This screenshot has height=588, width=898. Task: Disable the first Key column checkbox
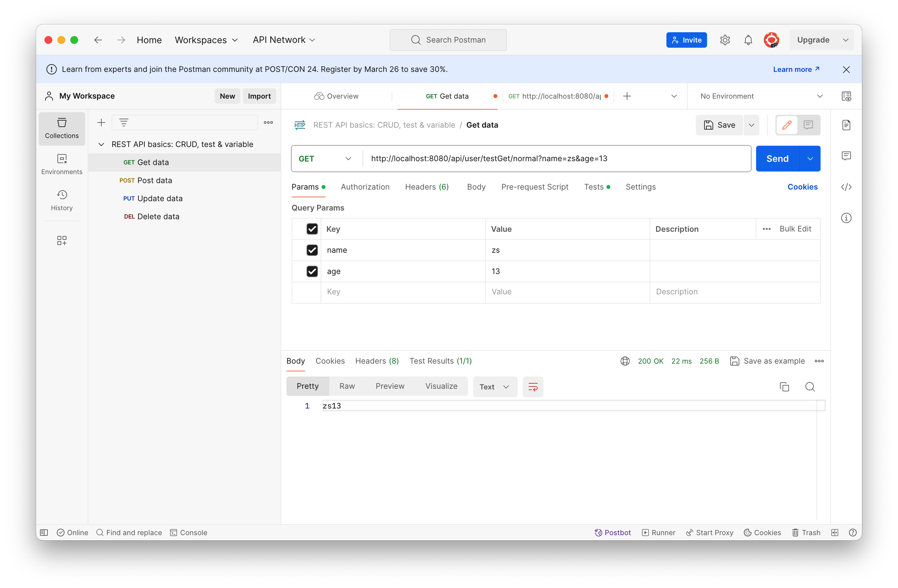click(x=313, y=228)
